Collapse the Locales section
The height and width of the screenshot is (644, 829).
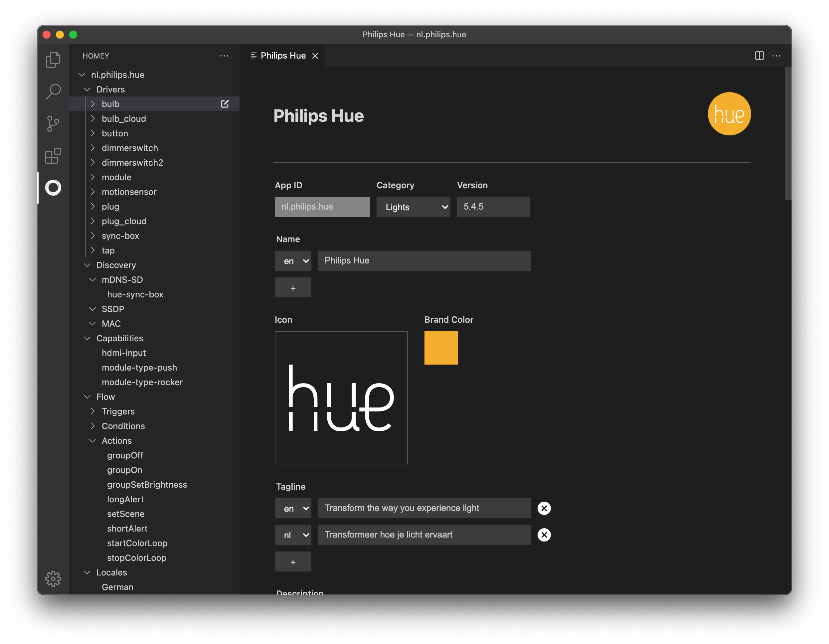pos(87,573)
